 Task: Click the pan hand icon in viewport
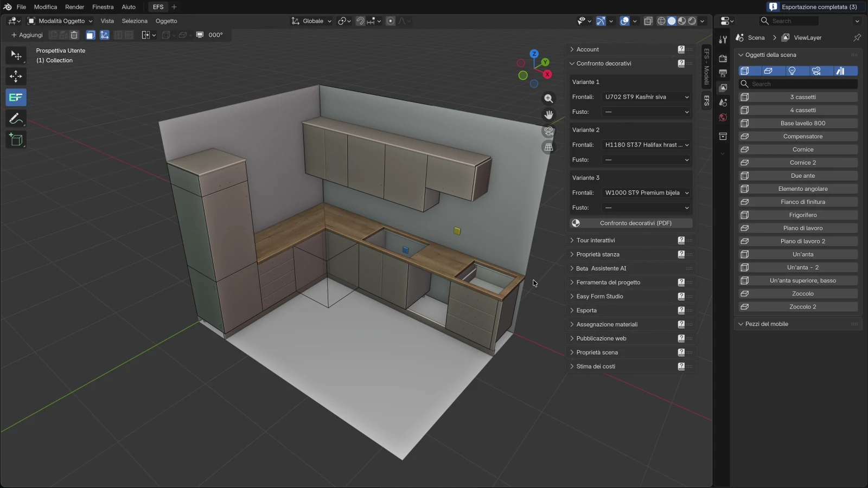click(549, 115)
